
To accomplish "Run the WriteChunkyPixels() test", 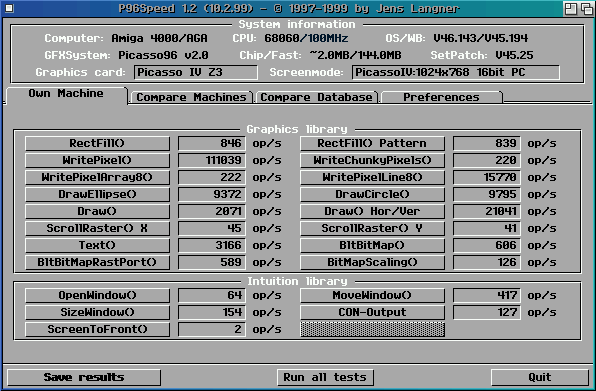I will (x=372, y=160).
